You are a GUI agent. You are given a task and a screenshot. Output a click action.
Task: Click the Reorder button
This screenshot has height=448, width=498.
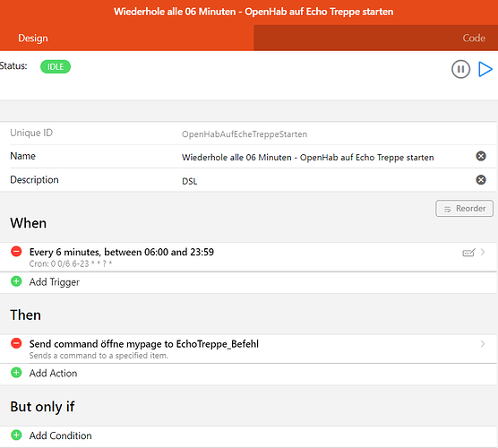tap(464, 209)
